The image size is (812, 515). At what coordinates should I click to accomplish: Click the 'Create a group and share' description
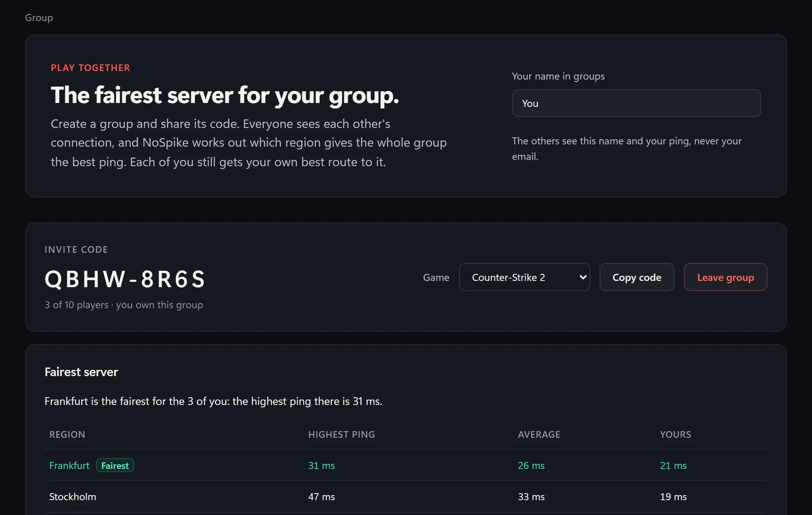[249, 143]
